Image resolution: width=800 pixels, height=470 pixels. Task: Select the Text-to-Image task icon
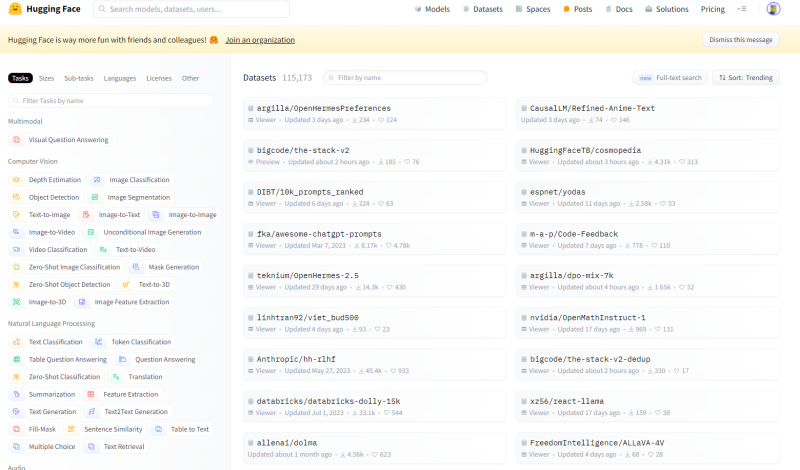pyautogui.click(x=17, y=215)
